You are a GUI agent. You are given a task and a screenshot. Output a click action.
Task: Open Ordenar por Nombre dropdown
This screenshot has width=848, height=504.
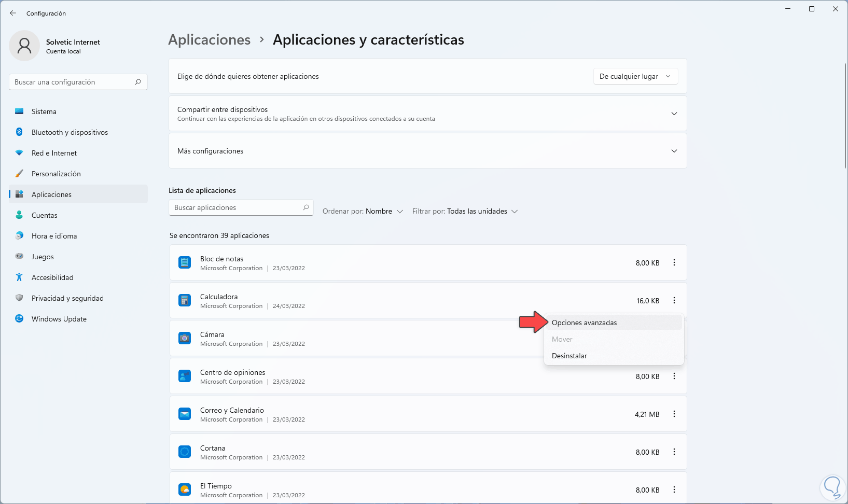(x=363, y=212)
